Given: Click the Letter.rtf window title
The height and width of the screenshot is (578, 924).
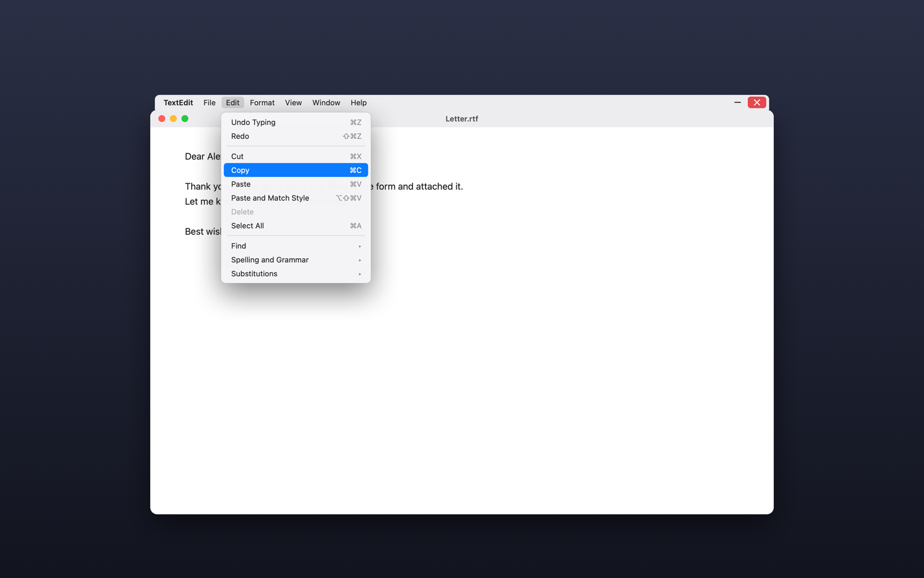Looking at the screenshot, I should coord(461,118).
